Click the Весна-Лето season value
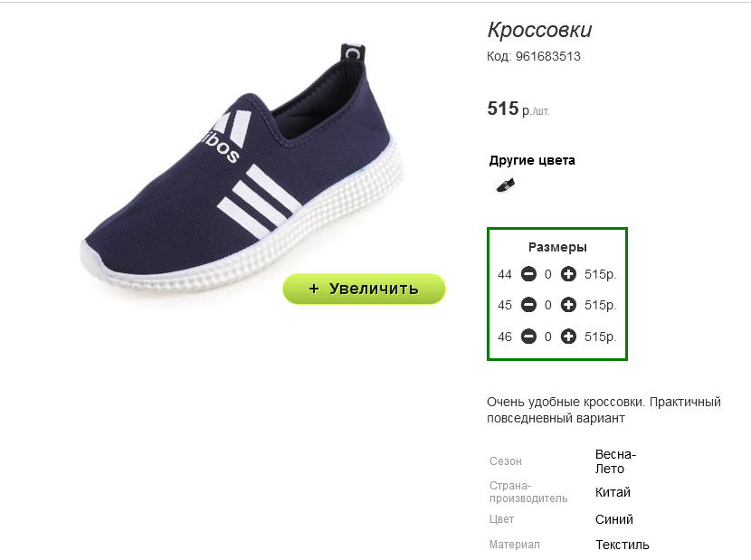751x560 pixels. pos(615,461)
